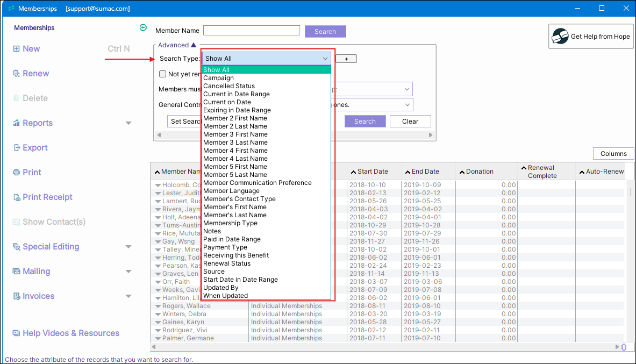The width and height of the screenshot is (636, 364).
Task: Click the Help Videos & Resources icon
Action: click(16, 333)
